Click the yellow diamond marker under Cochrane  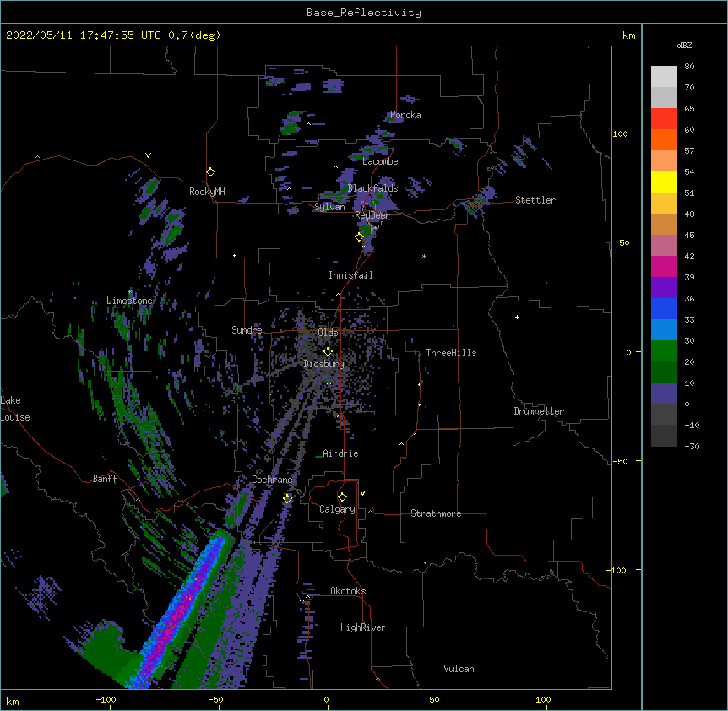(x=287, y=498)
